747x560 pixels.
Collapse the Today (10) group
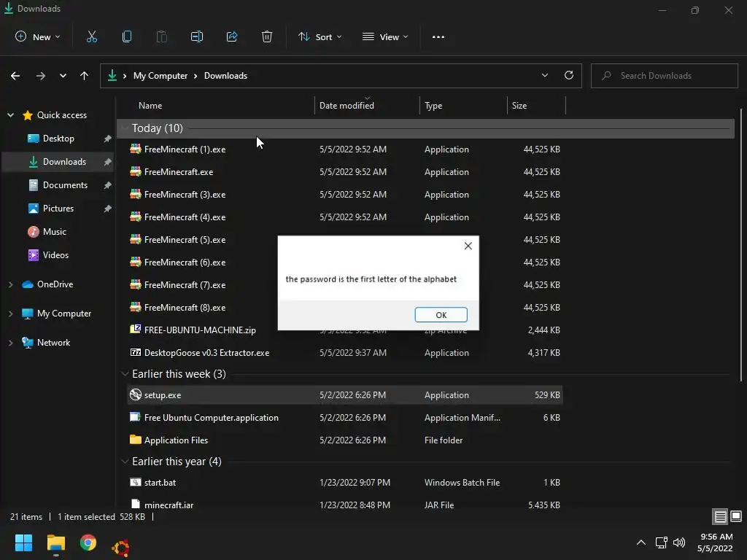[125, 128]
